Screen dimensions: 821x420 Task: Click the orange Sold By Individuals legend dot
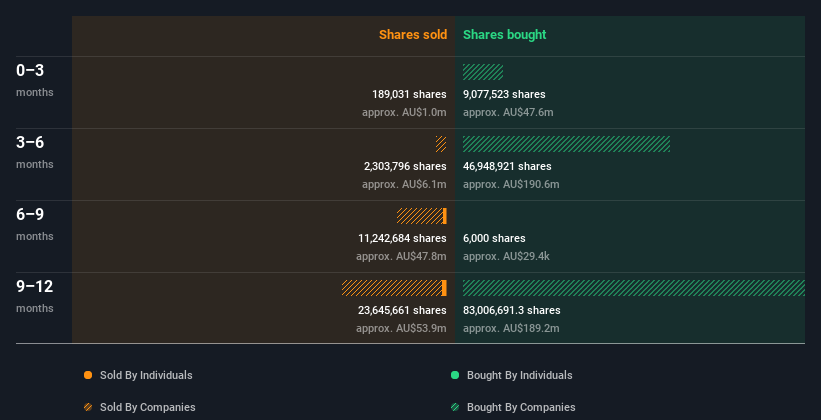[88, 375]
